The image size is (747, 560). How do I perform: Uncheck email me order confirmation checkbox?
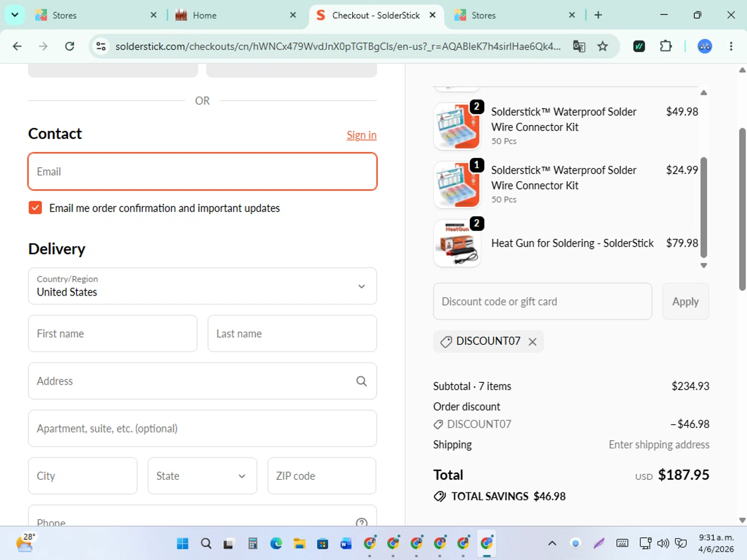click(x=35, y=208)
